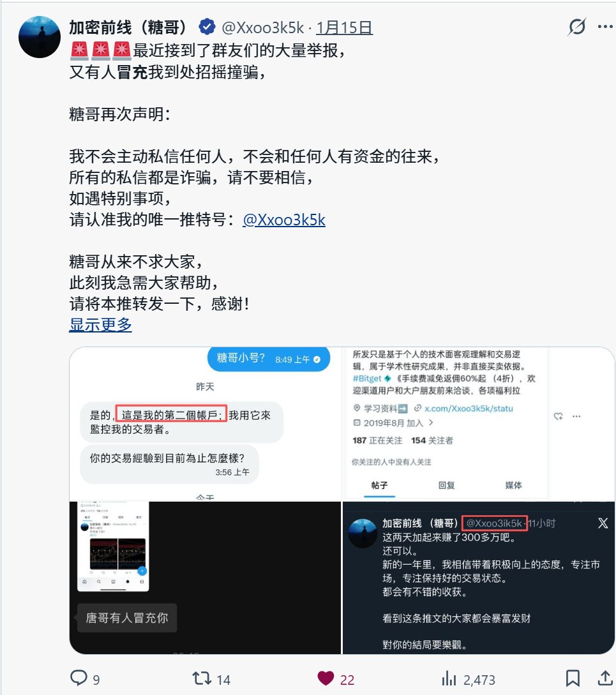Click the share upload icon
The image size is (616, 695).
click(x=605, y=678)
